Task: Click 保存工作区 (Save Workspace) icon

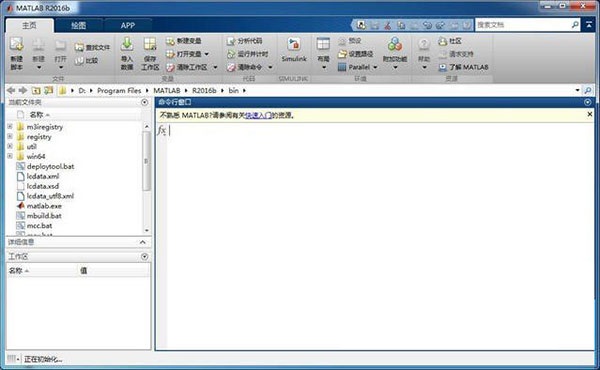Action: (x=150, y=45)
